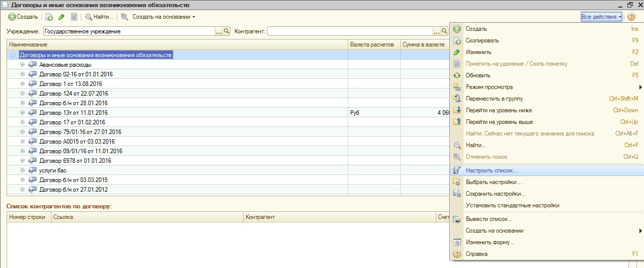This screenshot has width=644, height=268.
Task: Click the refresh arrows icon beside Обновить
Action: tap(457, 75)
